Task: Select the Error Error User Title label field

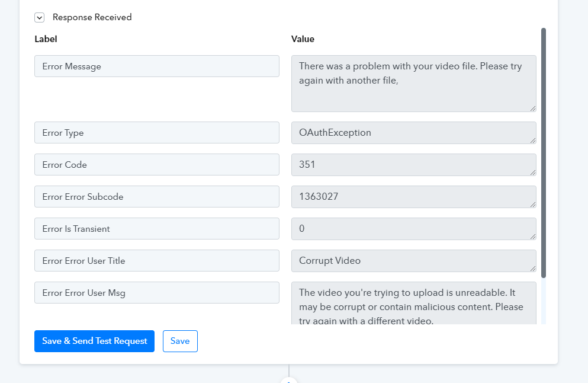Action: click(157, 261)
